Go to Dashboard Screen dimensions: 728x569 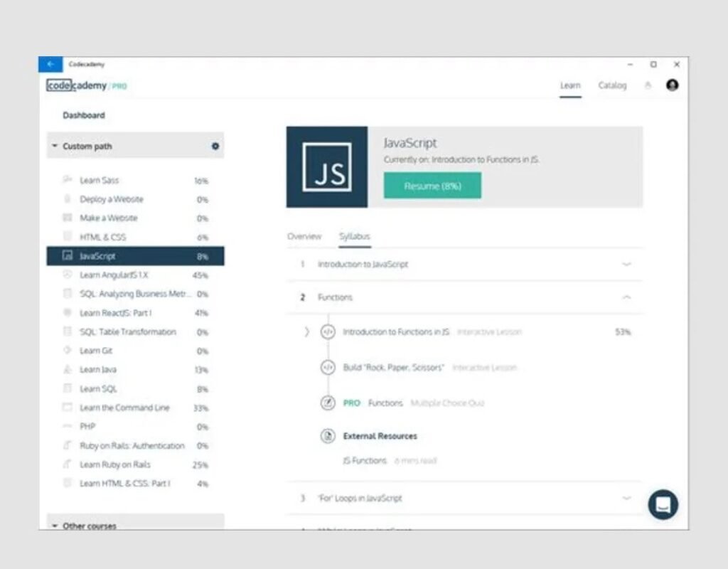coord(84,115)
